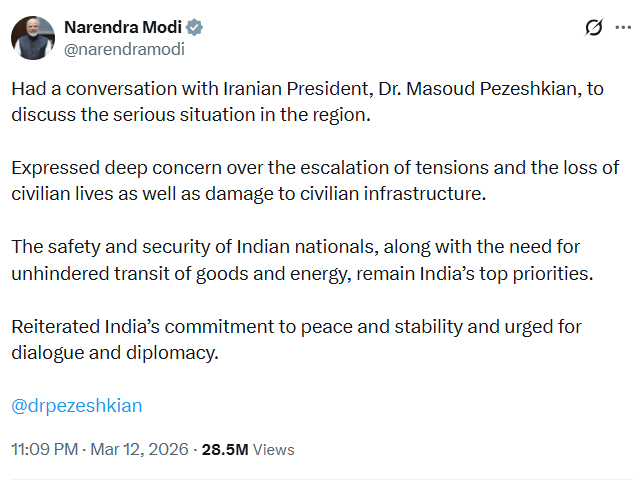
Task: Open Narendra Modi's profile picture
Action: (x=32, y=37)
